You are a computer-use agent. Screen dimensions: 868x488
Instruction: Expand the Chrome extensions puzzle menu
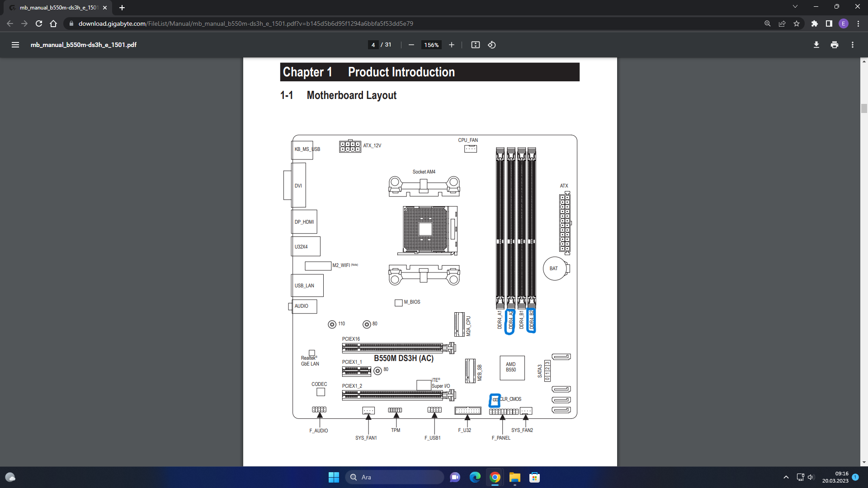tap(815, 23)
